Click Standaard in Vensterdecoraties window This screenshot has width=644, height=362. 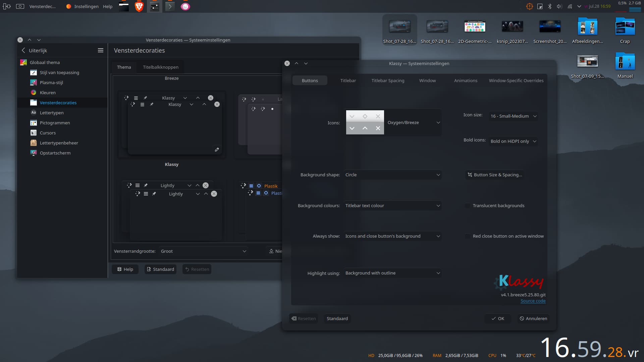[x=161, y=269]
